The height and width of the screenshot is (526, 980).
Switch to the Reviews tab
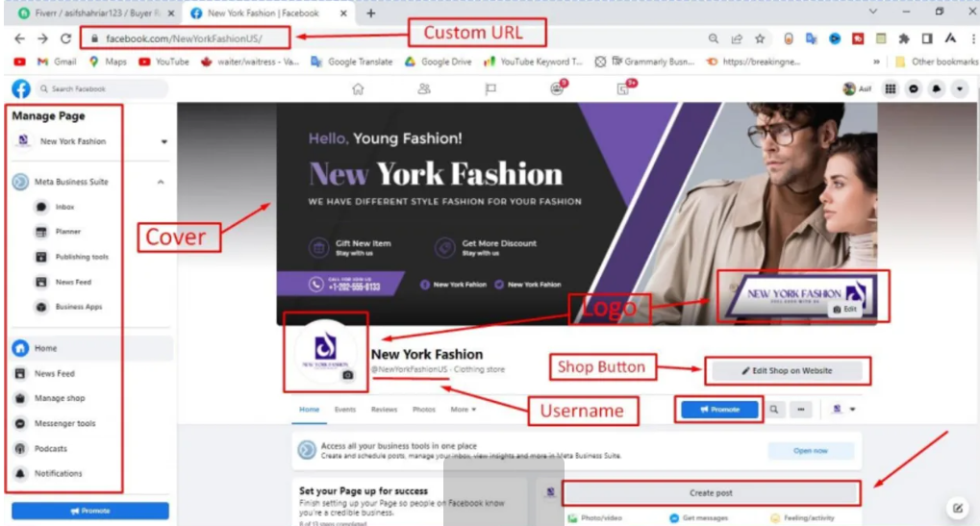[x=384, y=410]
